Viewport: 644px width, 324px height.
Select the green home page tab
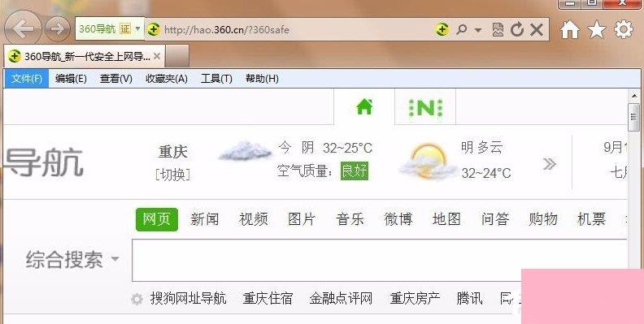coord(364,107)
